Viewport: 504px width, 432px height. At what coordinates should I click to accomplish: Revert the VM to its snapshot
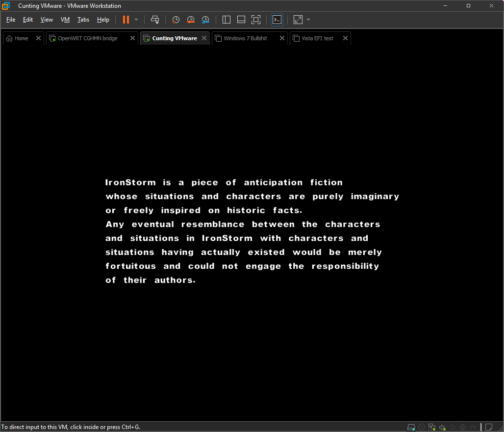[x=191, y=20]
